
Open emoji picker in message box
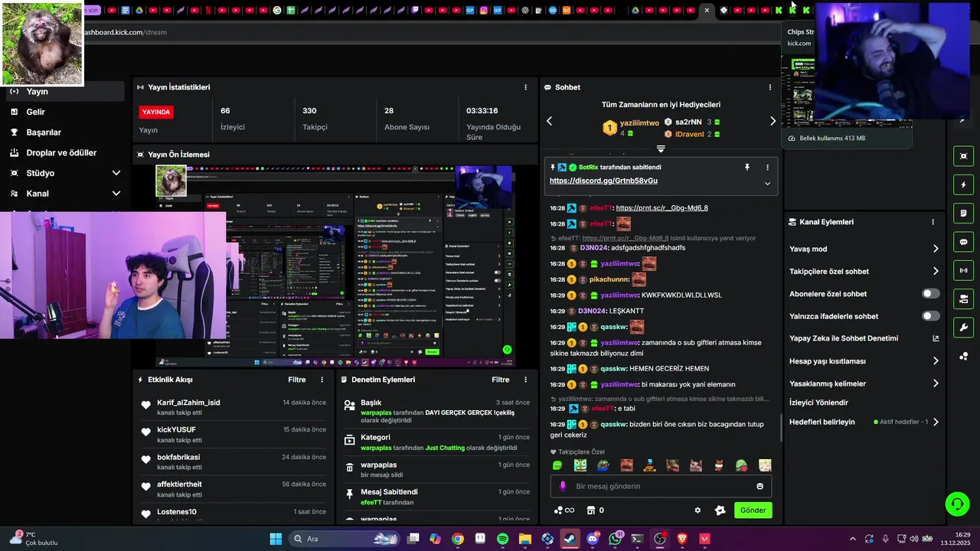tap(759, 486)
